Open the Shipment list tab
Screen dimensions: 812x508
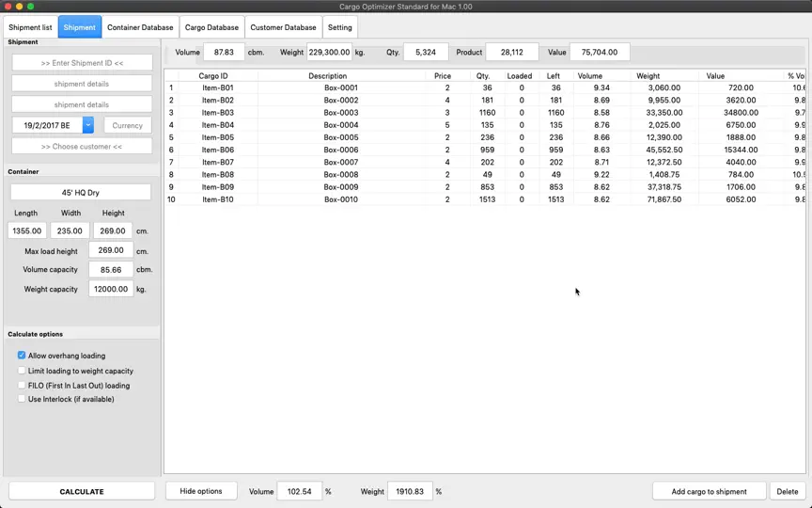pos(31,27)
